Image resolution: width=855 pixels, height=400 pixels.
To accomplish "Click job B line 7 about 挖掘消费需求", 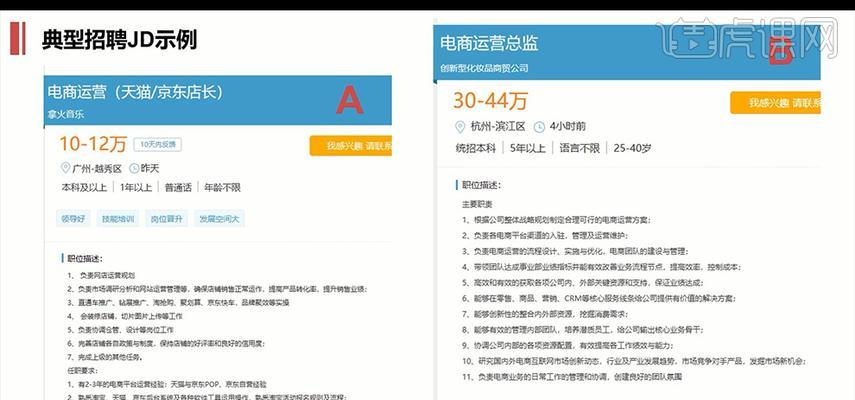I will (x=545, y=314).
